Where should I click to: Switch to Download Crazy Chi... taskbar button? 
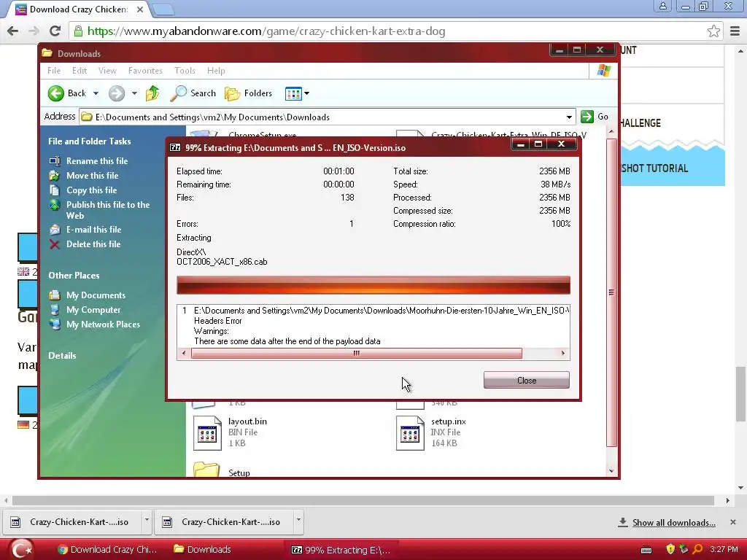click(x=107, y=550)
